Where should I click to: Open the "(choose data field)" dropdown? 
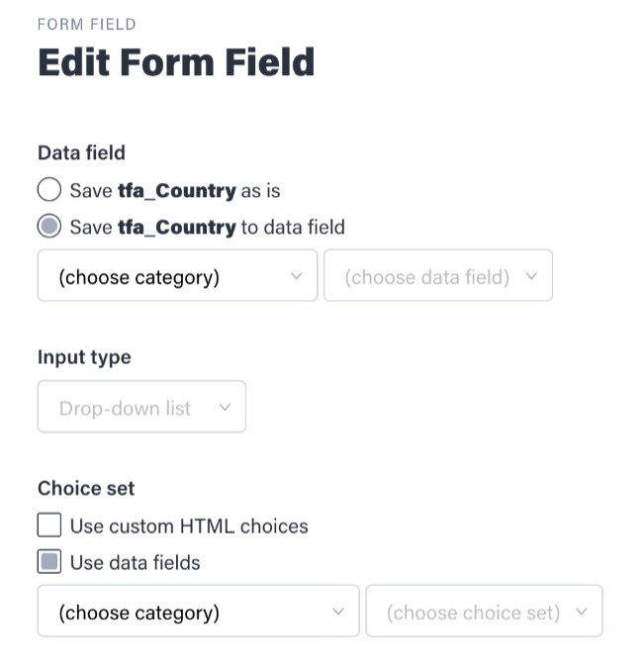[x=437, y=276]
